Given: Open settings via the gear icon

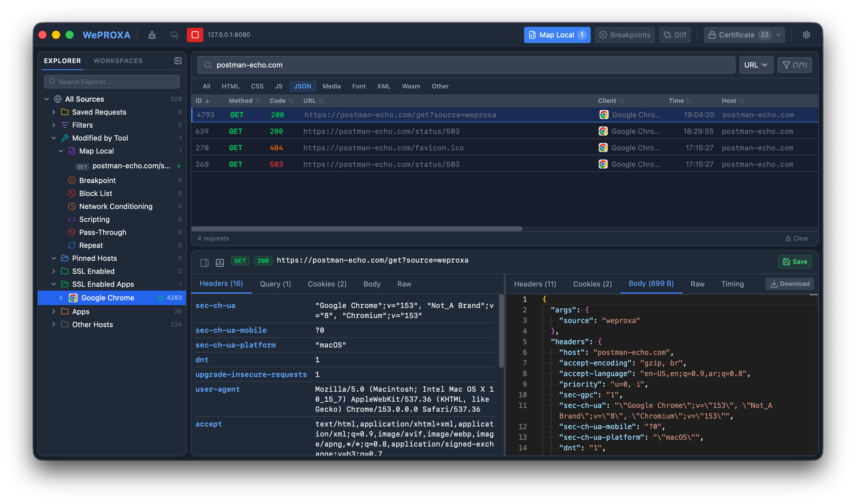Looking at the screenshot, I should pyautogui.click(x=806, y=35).
